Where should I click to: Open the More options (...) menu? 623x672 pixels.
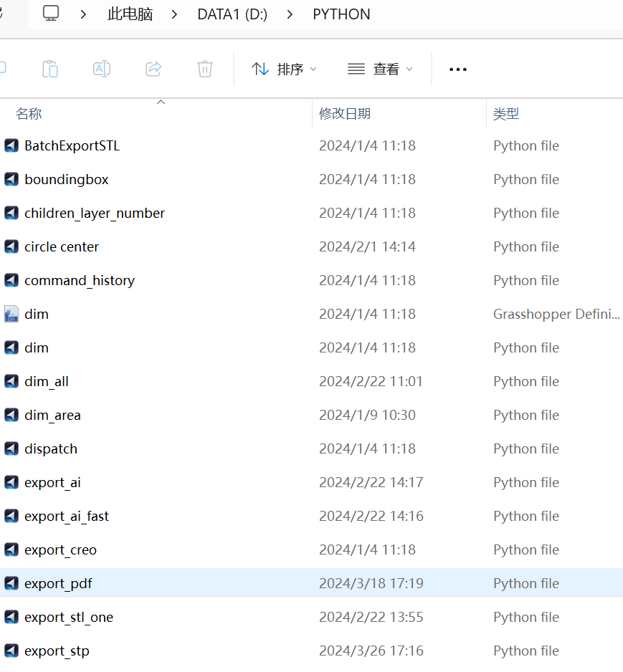[457, 69]
